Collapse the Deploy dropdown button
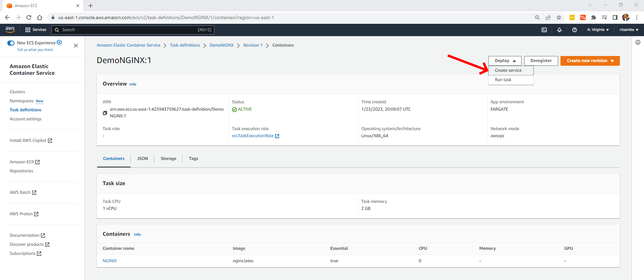 [504, 61]
